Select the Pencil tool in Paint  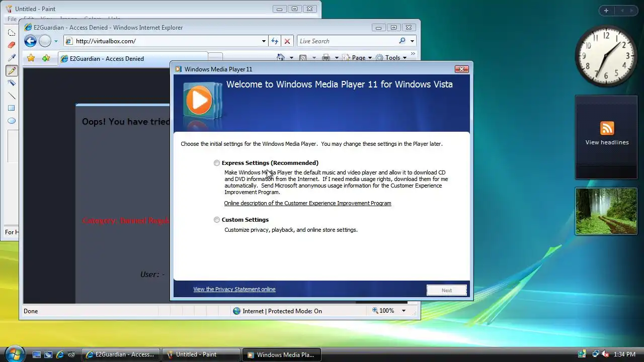pos(12,70)
